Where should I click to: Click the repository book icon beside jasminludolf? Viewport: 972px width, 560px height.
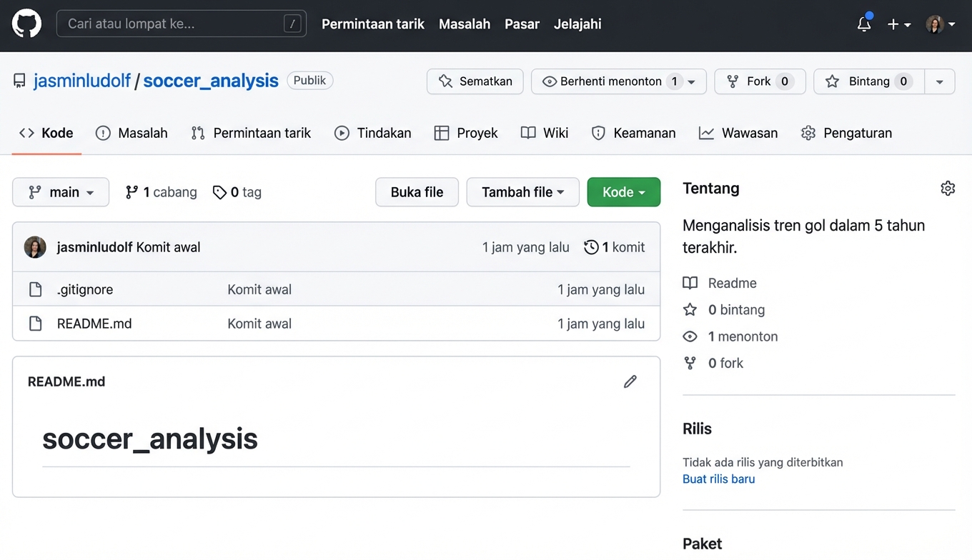coord(19,81)
